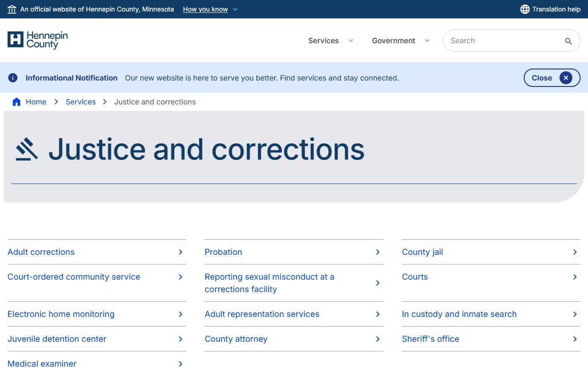
Task: Click the Hennepin County logo
Action: pyautogui.click(x=38, y=40)
